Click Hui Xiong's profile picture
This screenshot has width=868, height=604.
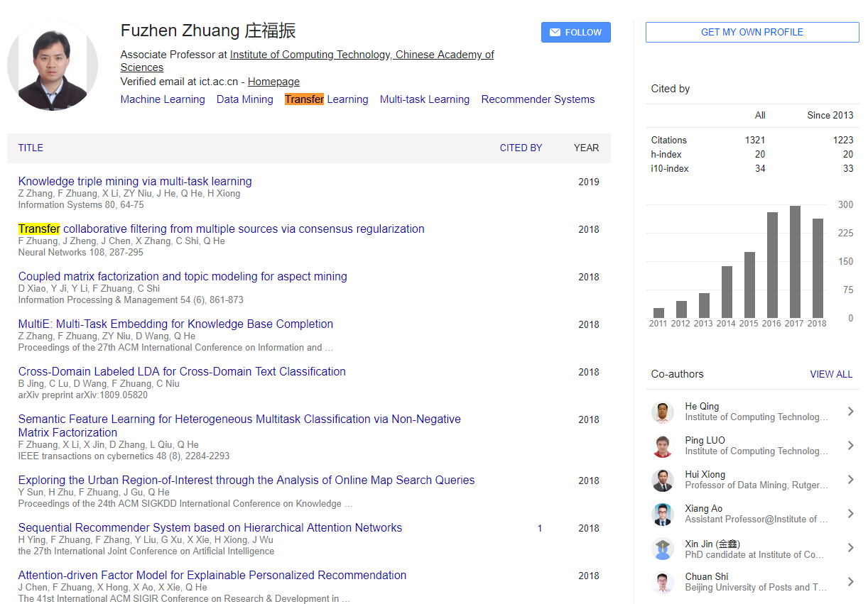662,481
